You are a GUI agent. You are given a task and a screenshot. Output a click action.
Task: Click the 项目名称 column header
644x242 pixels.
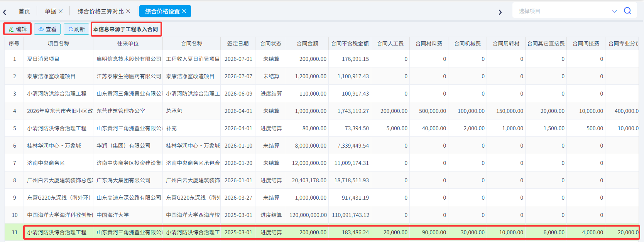pyautogui.click(x=58, y=44)
